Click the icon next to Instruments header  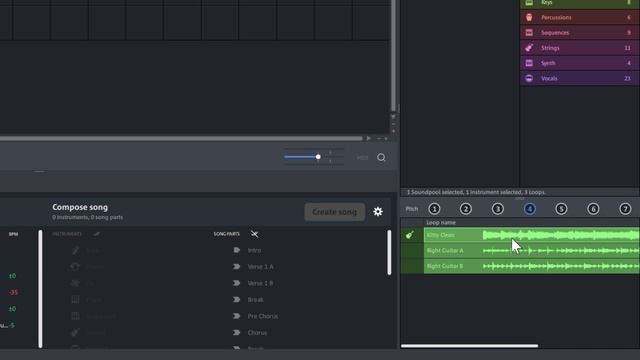tap(96, 234)
